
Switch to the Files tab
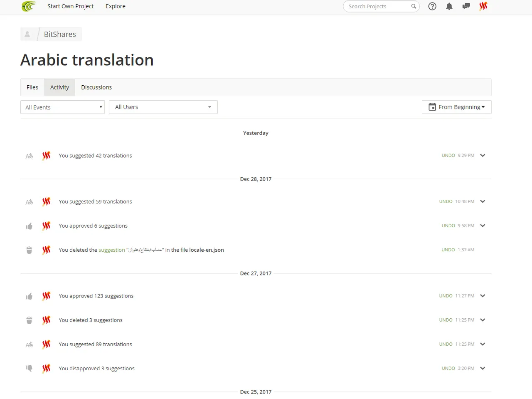click(32, 87)
